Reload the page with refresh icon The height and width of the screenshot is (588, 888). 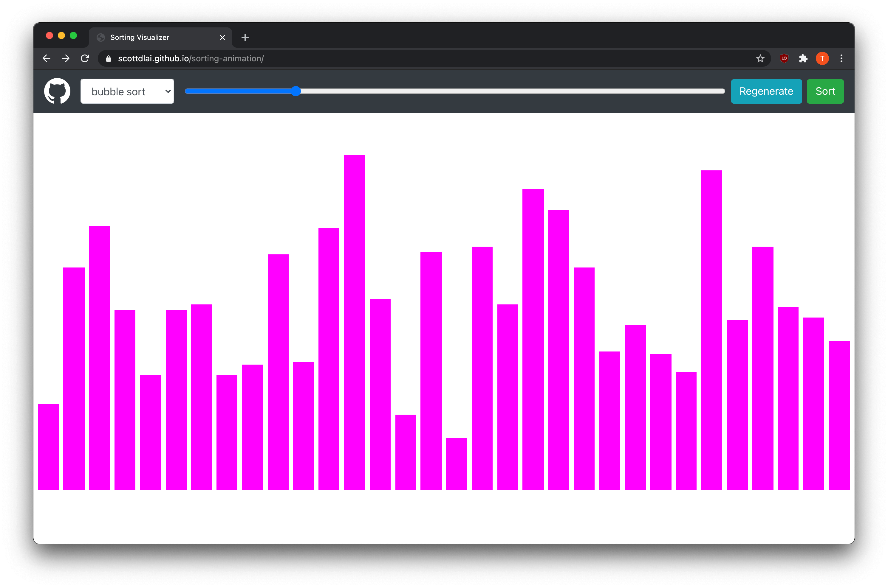pos(85,58)
